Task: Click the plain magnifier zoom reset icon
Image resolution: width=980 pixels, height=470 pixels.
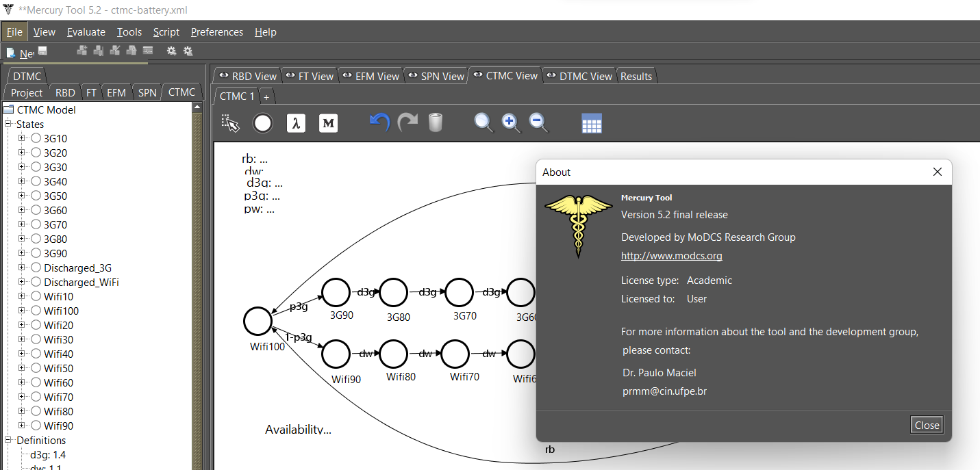Action: (x=483, y=123)
